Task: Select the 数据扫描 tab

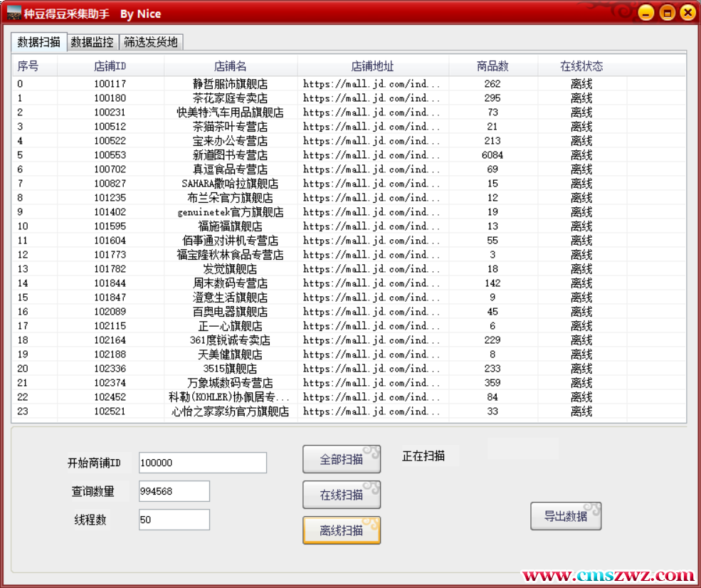Action: (x=39, y=42)
